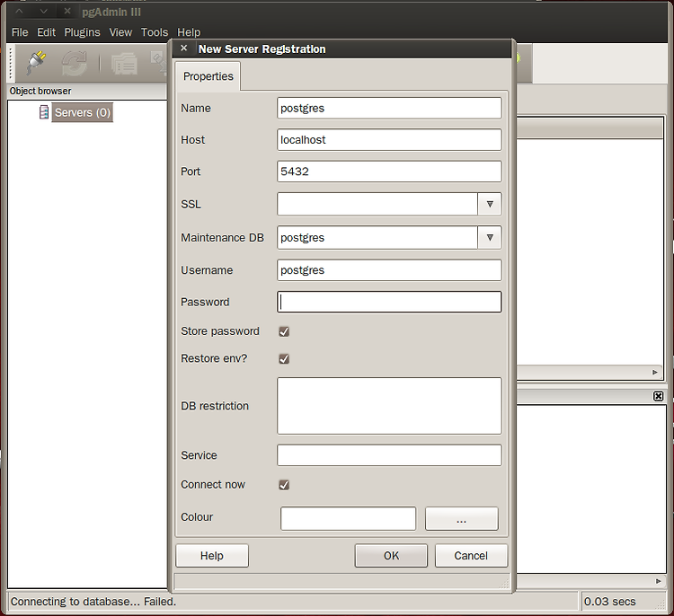Focus the Password field

pos(389,302)
